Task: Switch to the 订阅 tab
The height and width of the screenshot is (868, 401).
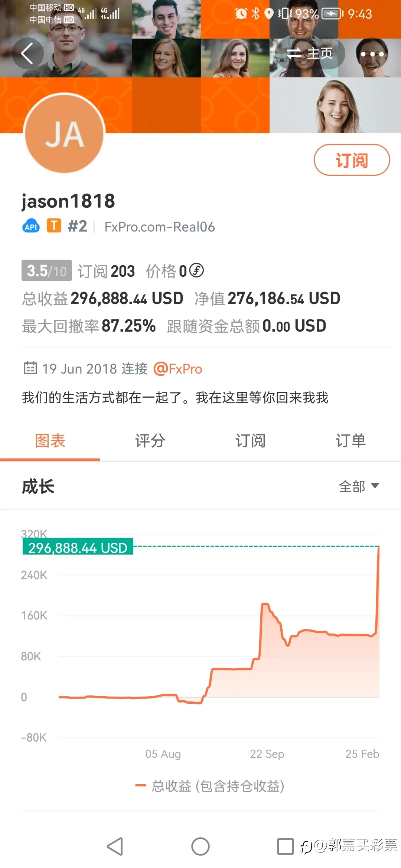Action: click(x=251, y=441)
